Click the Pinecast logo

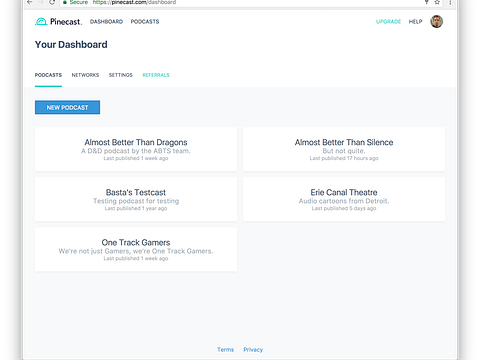pyautogui.click(x=58, y=22)
